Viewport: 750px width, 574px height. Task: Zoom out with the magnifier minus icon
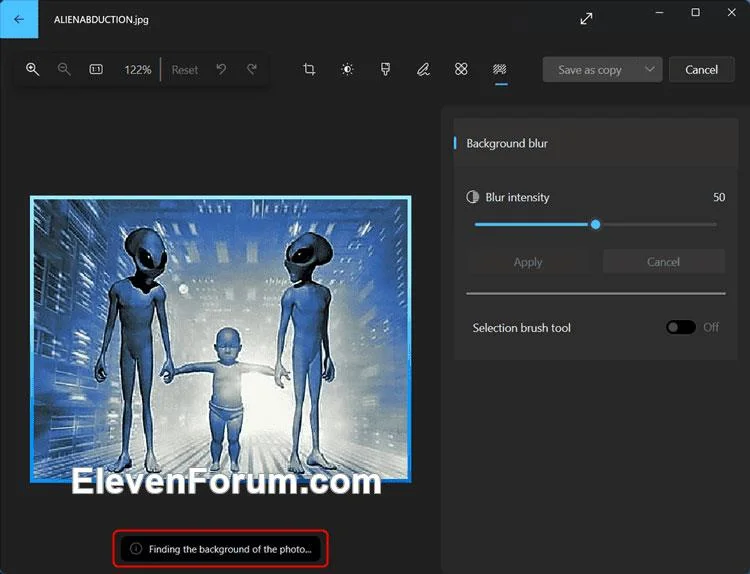click(x=64, y=69)
